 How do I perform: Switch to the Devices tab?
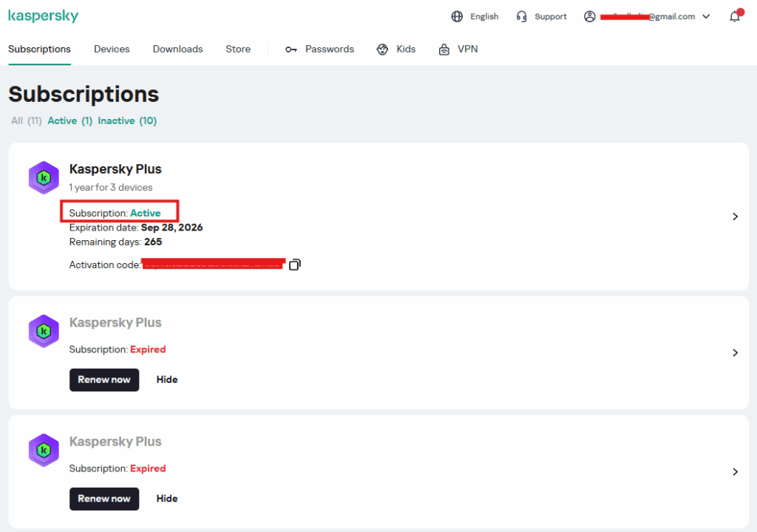click(x=112, y=49)
